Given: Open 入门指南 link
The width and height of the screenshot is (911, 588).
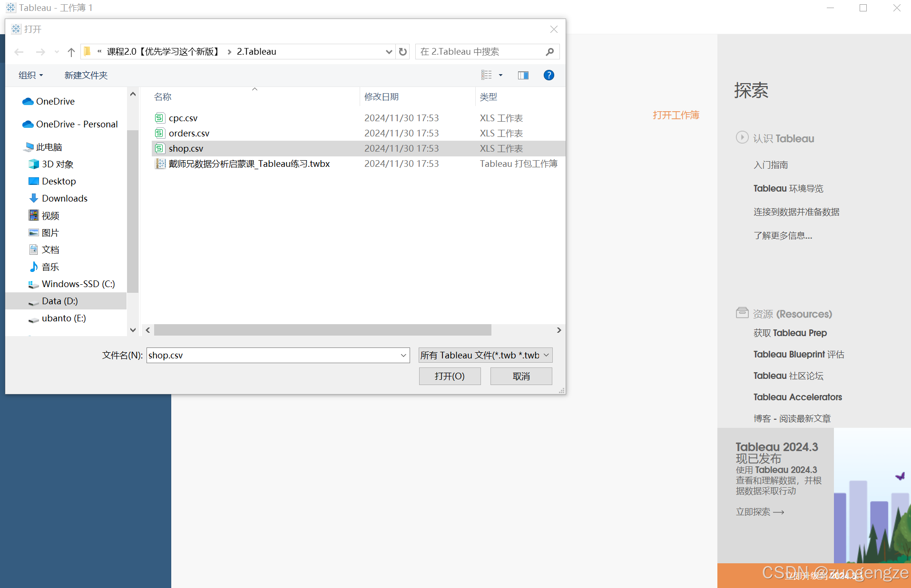Looking at the screenshot, I should click(x=771, y=165).
